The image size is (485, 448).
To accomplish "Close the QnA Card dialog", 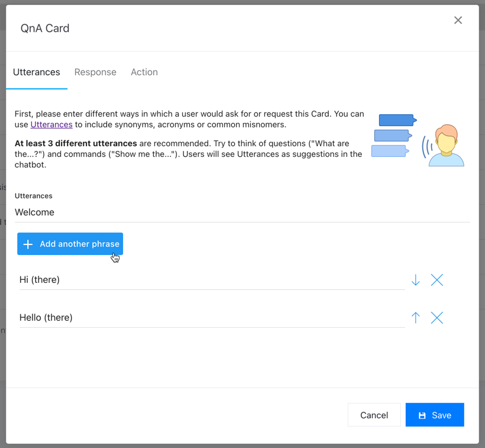I will coord(458,20).
